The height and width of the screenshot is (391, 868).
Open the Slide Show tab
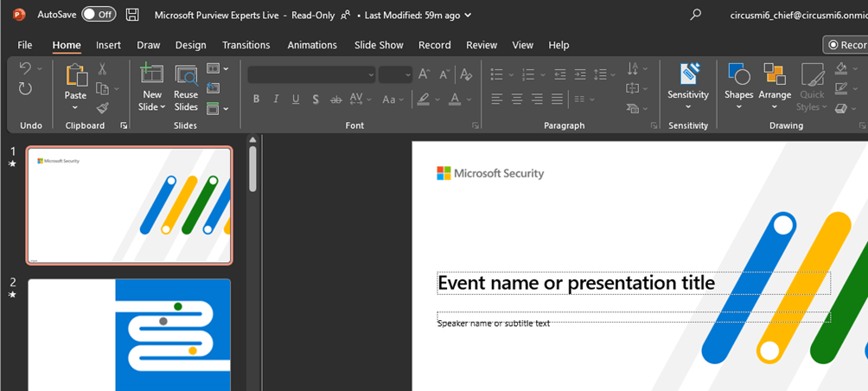[x=379, y=45]
